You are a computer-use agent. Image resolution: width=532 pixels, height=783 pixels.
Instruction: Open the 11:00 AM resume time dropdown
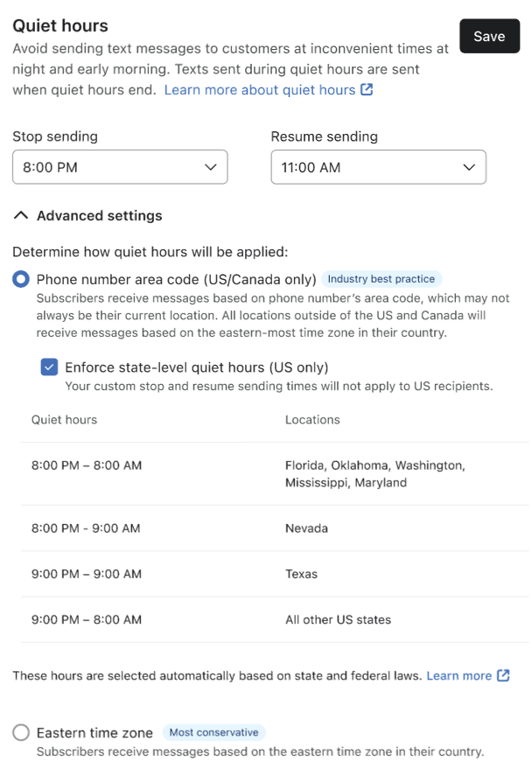coord(378,167)
